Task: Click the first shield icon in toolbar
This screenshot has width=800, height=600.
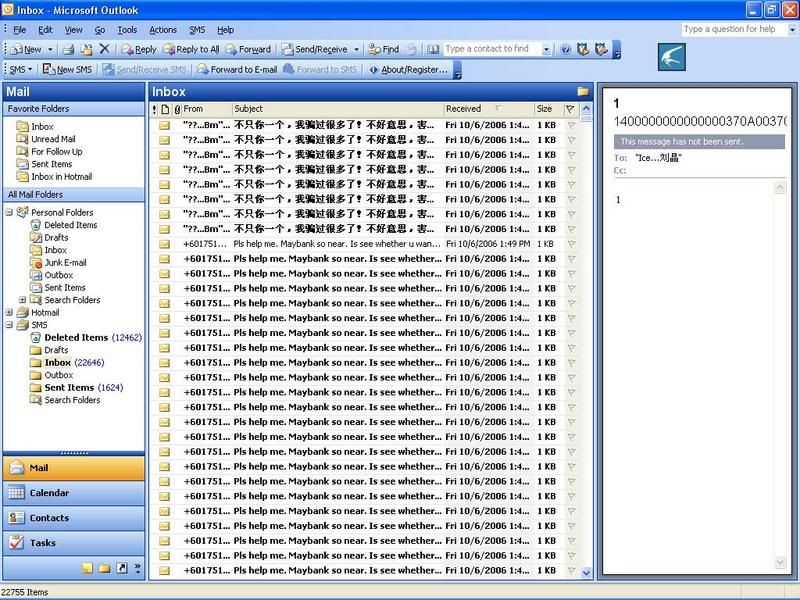Action: pyautogui.click(x=583, y=49)
